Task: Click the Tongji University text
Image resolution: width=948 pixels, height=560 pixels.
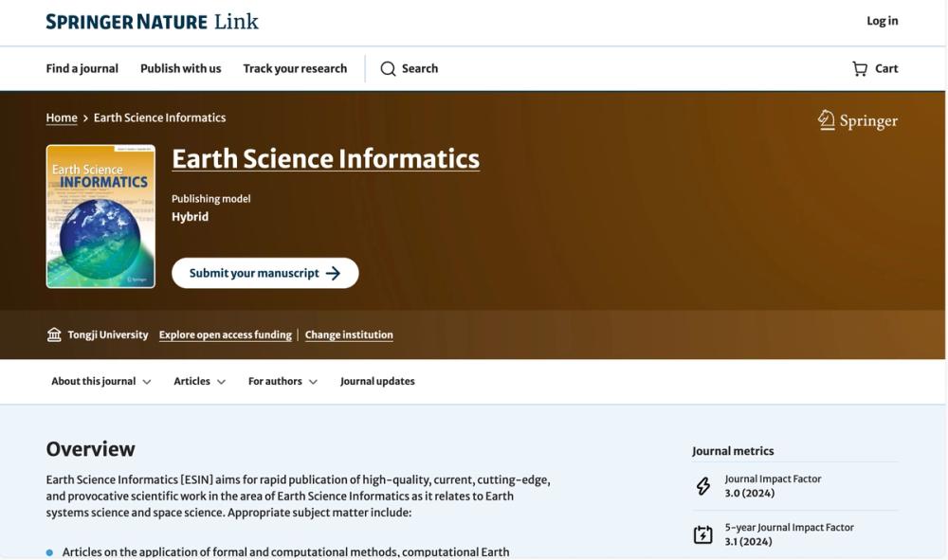Action: [108, 334]
